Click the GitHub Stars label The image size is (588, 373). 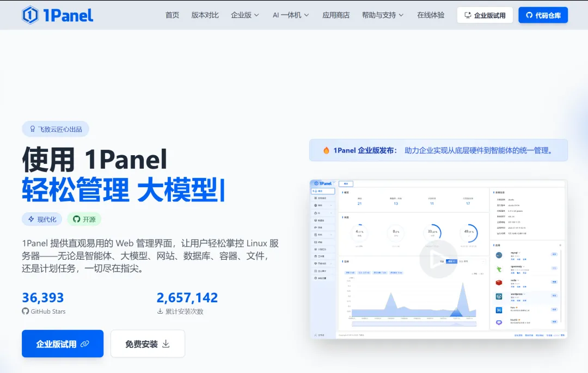pyautogui.click(x=48, y=311)
